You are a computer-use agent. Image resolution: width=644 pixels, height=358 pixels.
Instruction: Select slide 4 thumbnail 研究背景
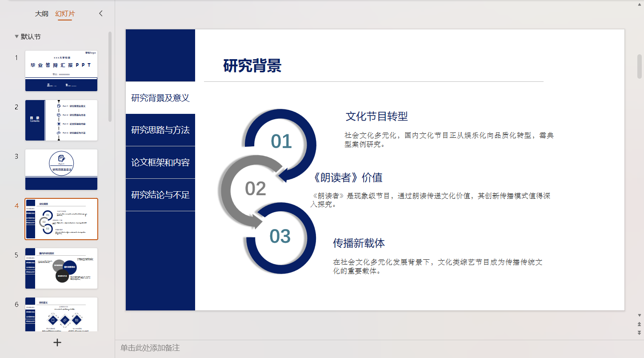click(61, 219)
